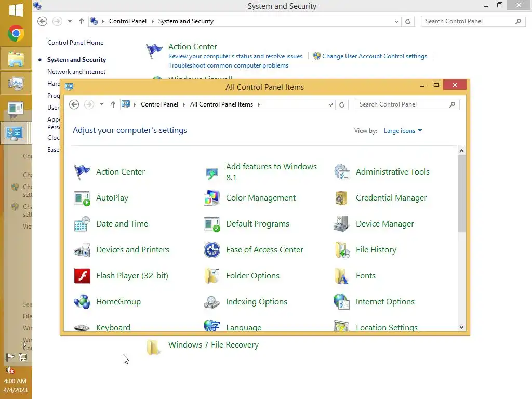
Task: Select Network and Internet in left sidebar
Action: click(x=76, y=72)
